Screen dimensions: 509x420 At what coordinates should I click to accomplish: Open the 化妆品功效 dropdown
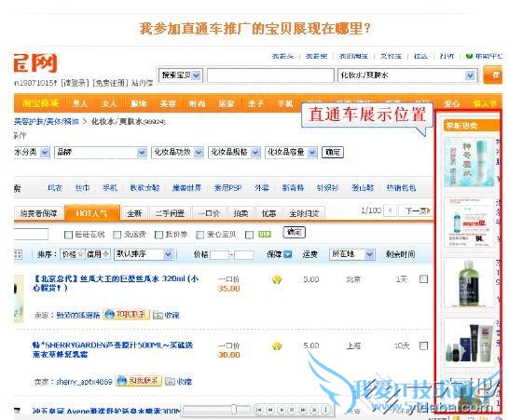tap(177, 152)
